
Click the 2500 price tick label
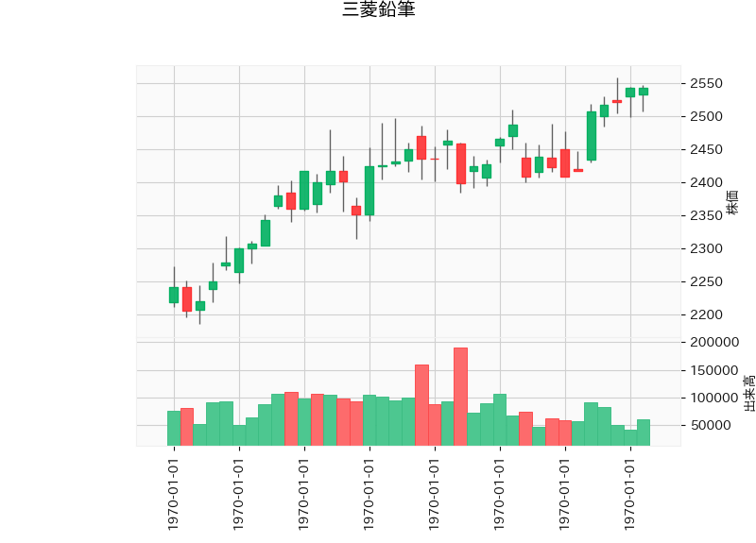(706, 116)
